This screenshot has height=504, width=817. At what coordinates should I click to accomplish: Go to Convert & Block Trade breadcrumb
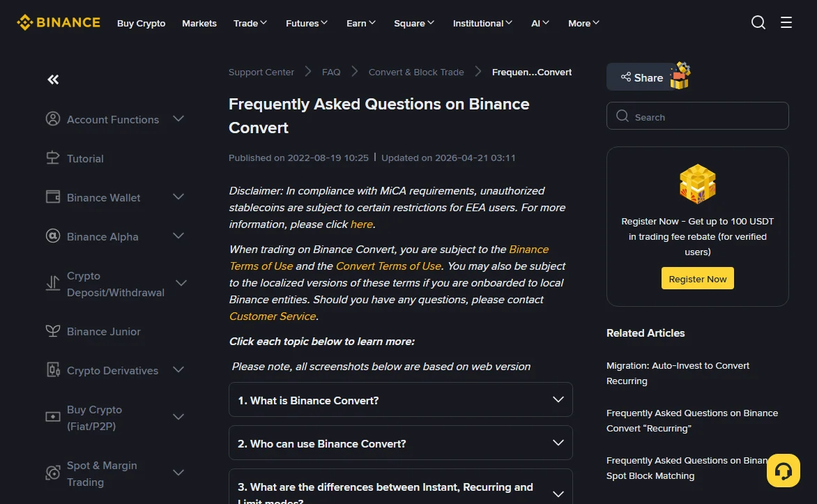click(x=415, y=72)
